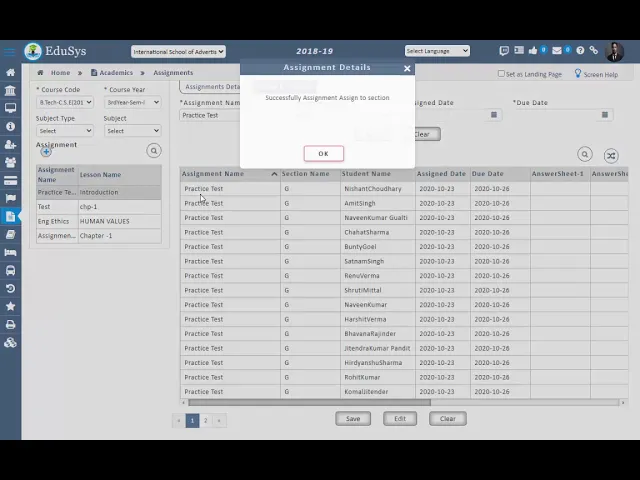Click the Assignment Name input field

[210, 115]
